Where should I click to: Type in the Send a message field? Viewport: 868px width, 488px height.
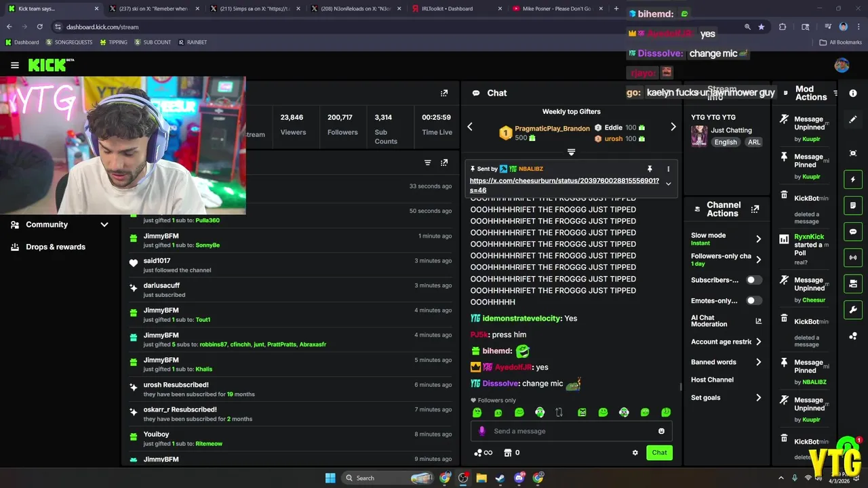pos(571,431)
